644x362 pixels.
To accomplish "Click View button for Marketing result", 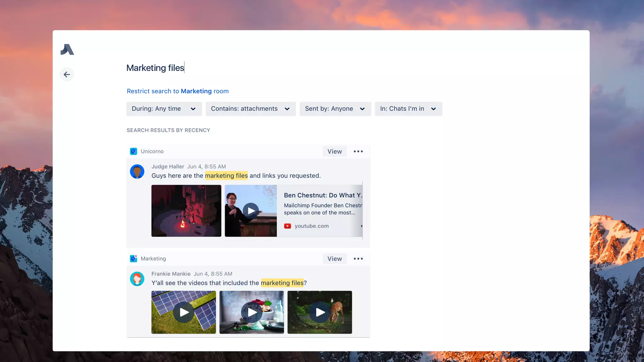I will pyautogui.click(x=334, y=259).
